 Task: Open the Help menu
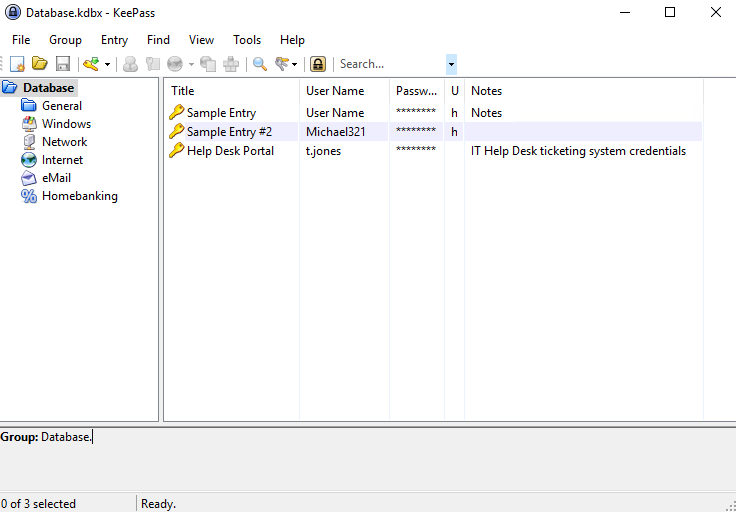[x=292, y=40]
